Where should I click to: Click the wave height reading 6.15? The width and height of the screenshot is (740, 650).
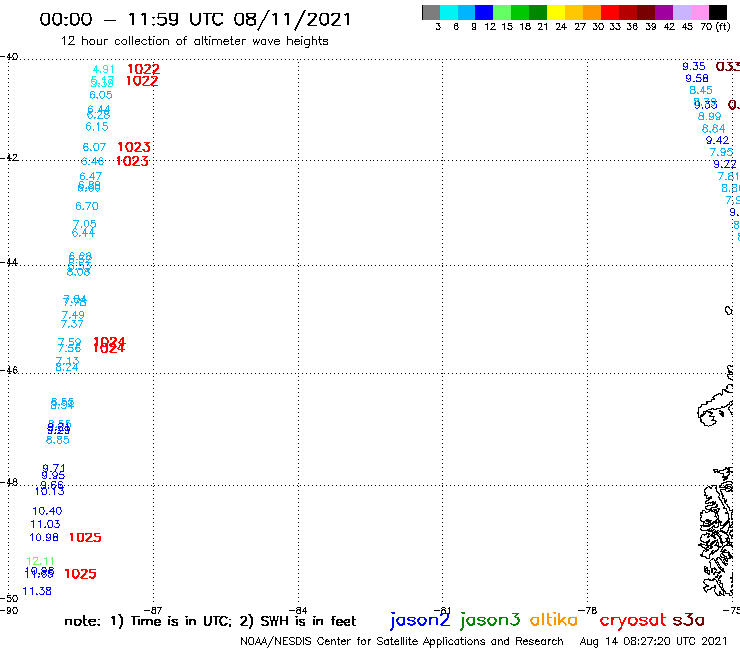(x=97, y=127)
